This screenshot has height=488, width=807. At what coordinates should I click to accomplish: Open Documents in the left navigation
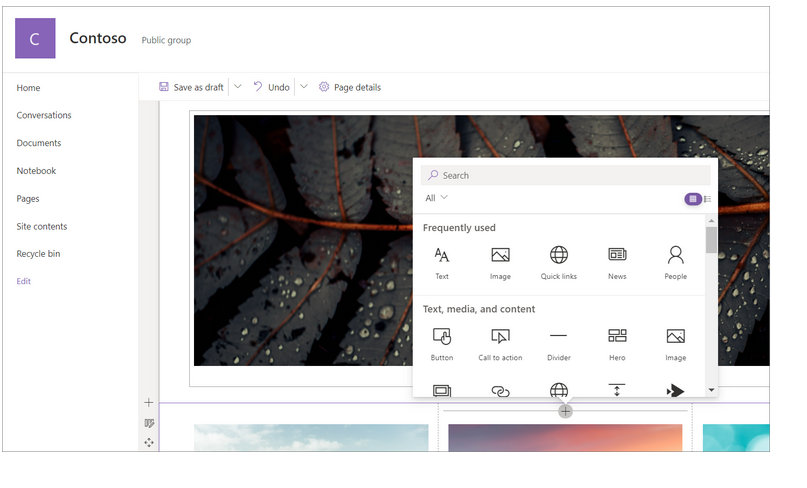tap(39, 143)
